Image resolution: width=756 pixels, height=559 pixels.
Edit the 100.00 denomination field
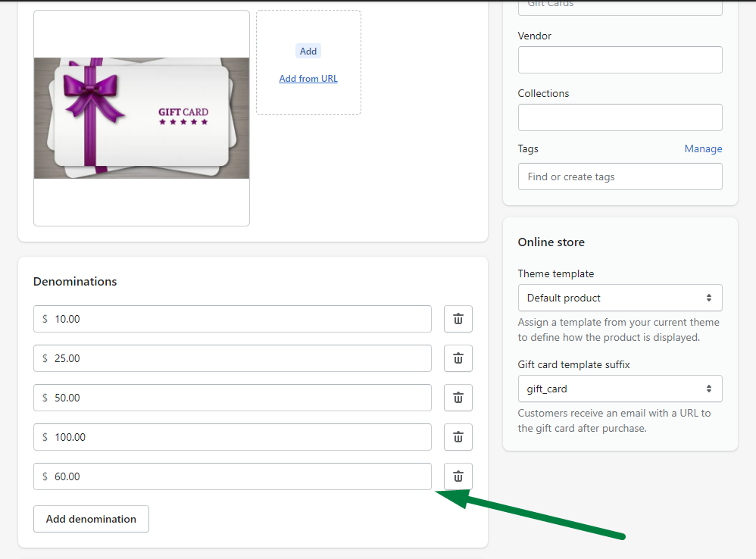click(233, 438)
